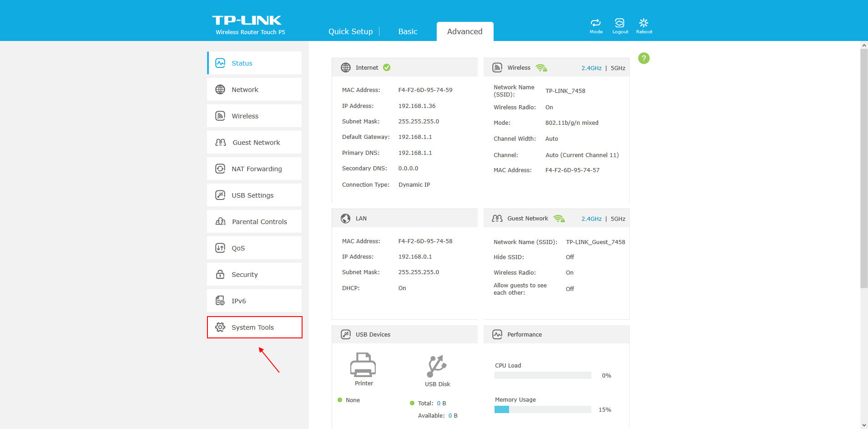Open the Quick Setup tab
The height and width of the screenshot is (429, 868).
(x=351, y=31)
